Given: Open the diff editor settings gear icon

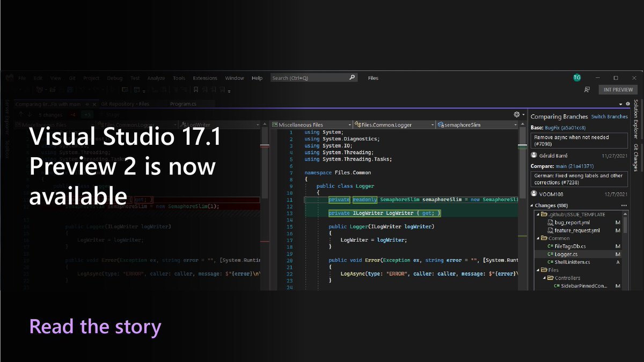Looking at the screenshot, I should click(x=516, y=114).
